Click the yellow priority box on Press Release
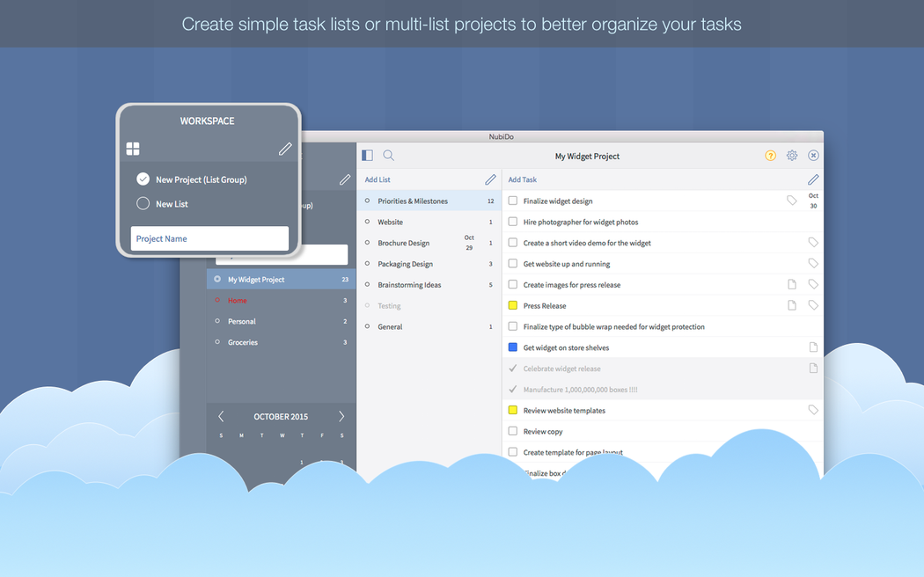This screenshot has height=577, width=924. (x=513, y=306)
